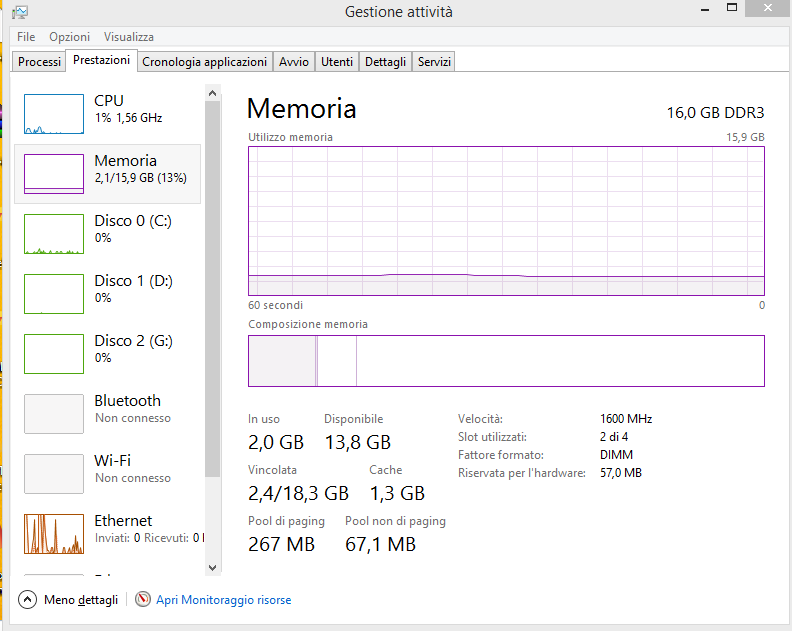Viewport: 792px width, 631px height.
Task: Click the in-use segment of memory composition
Action: tap(282, 361)
